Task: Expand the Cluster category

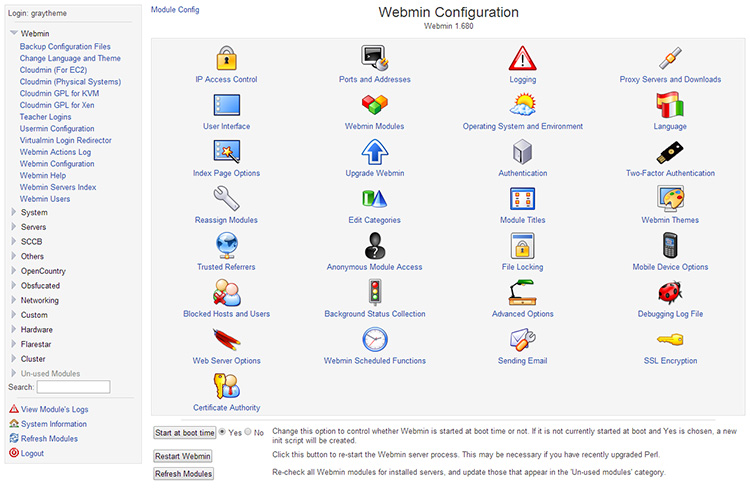Action: point(14,359)
